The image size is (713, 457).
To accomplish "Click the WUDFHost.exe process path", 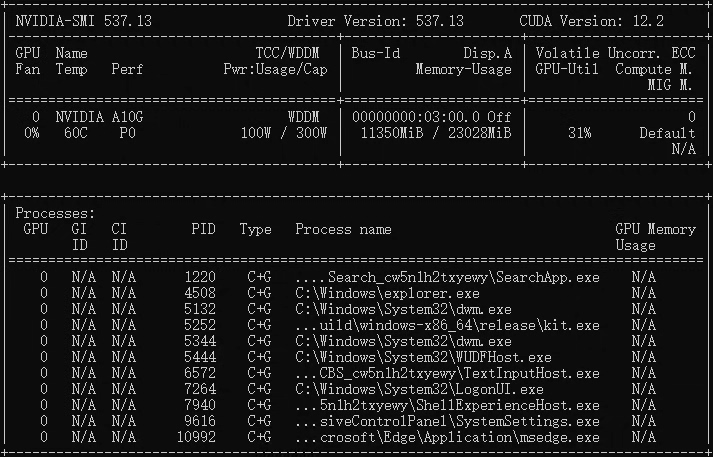I will pos(423,357).
